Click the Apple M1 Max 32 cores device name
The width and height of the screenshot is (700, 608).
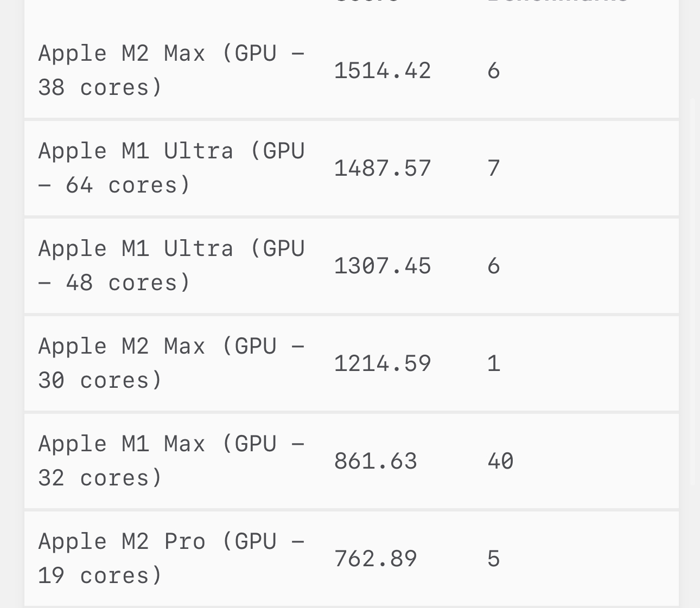[171, 461]
